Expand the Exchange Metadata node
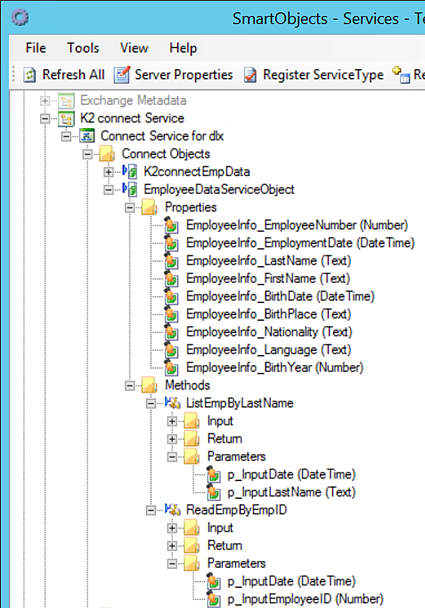Screen dimensions: 425x608 click(x=45, y=101)
